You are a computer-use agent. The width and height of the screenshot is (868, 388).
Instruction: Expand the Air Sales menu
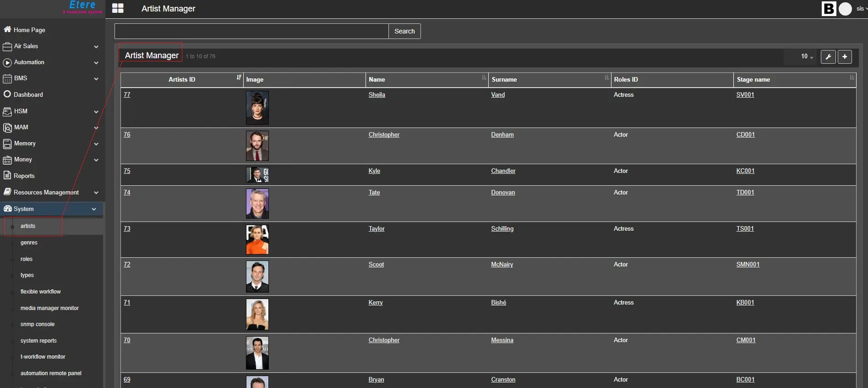(x=96, y=46)
